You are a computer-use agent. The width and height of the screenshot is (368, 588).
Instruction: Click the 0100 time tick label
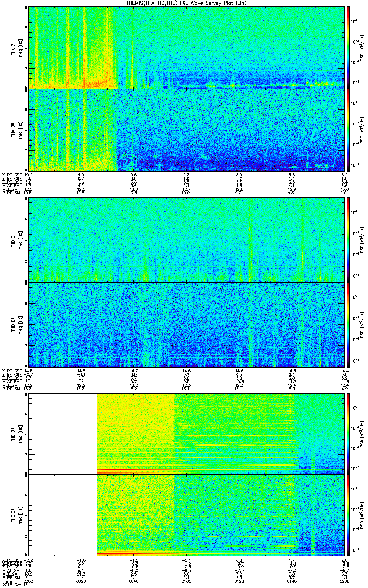tap(186, 582)
